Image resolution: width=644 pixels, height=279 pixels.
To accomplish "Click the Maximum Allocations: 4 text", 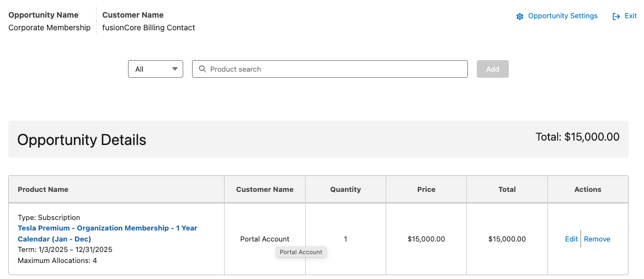I will tap(57, 260).
